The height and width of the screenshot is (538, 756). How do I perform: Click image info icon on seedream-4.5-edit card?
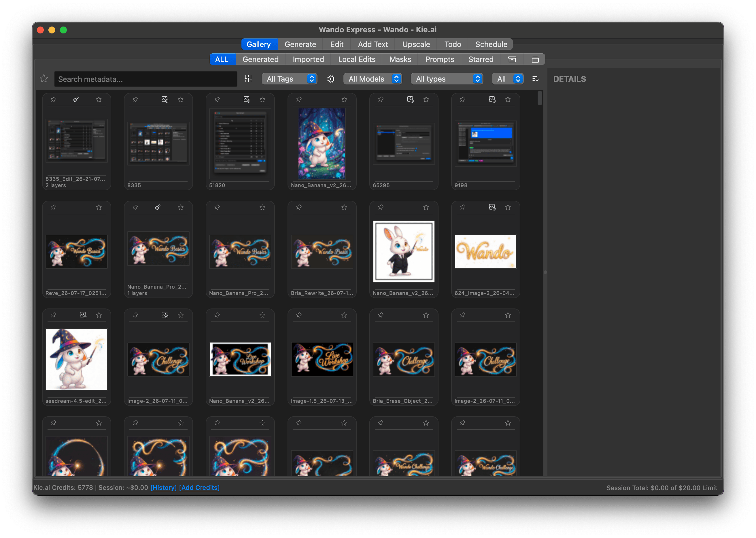pyautogui.click(x=83, y=315)
